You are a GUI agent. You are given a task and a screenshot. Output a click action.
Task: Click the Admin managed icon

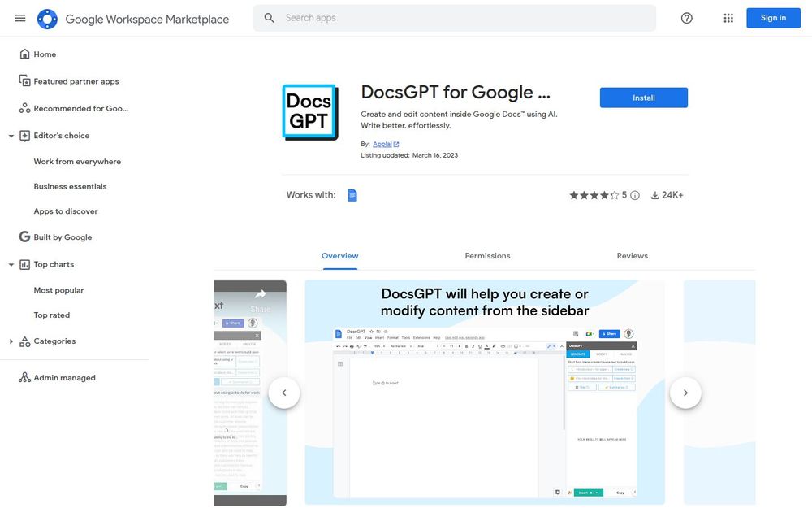click(x=24, y=377)
